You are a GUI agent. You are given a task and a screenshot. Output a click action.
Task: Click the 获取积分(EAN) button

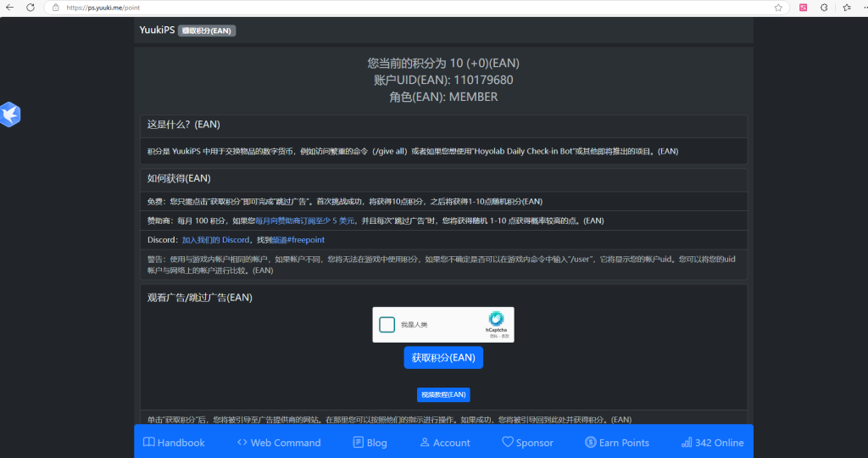(443, 358)
